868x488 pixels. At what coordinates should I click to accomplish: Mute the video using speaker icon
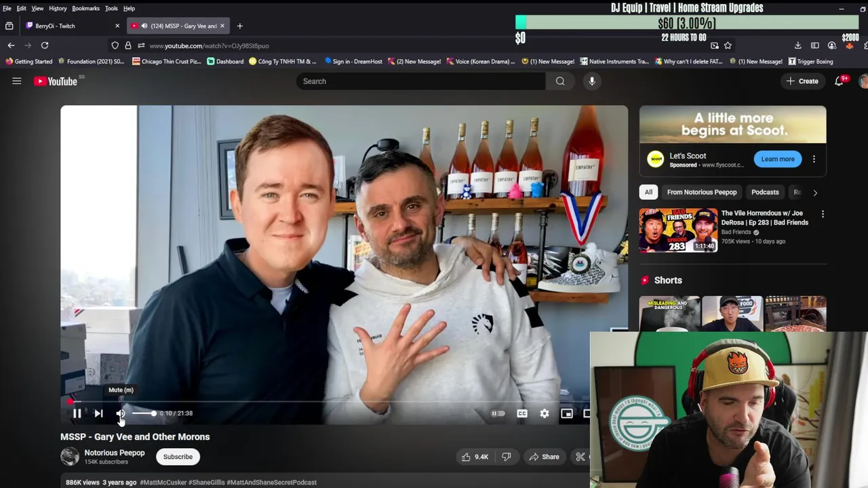(x=121, y=413)
